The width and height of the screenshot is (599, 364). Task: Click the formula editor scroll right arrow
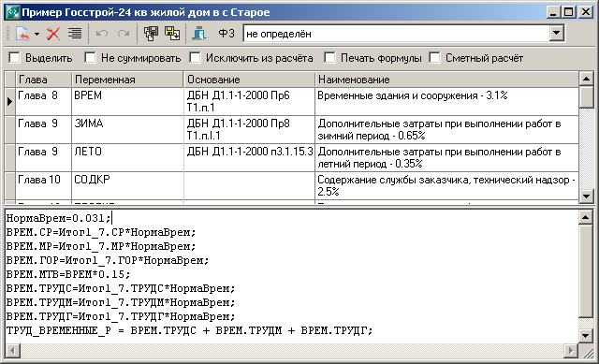(572, 350)
